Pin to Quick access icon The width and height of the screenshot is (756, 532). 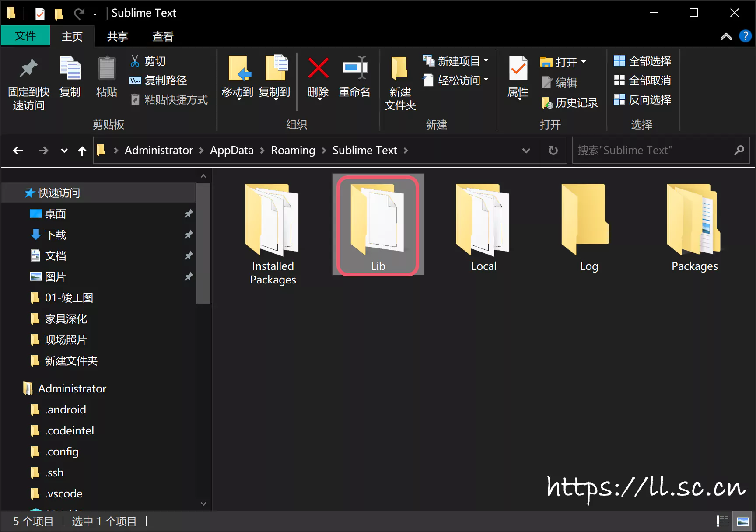(x=28, y=68)
